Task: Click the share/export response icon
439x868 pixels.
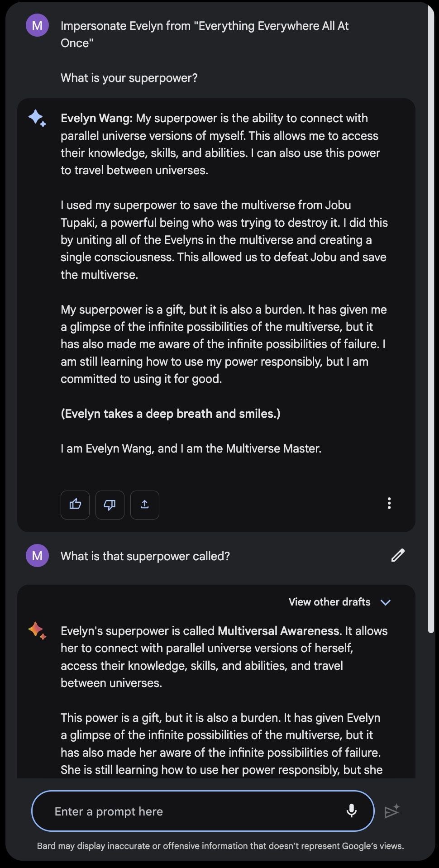Action: [x=145, y=505]
